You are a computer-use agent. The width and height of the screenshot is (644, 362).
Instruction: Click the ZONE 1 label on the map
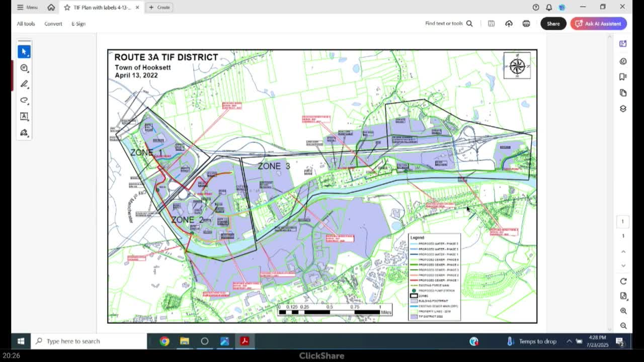tap(146, 152)
